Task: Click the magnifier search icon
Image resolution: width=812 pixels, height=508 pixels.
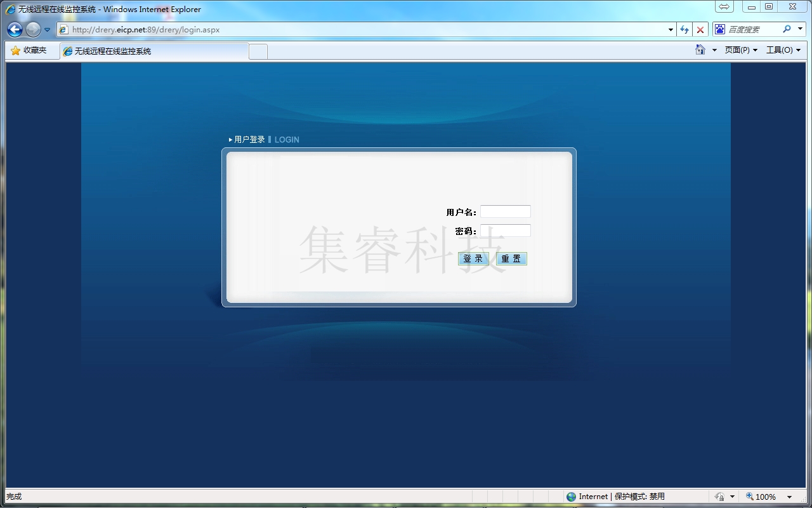Action: [x=787, y=29]
